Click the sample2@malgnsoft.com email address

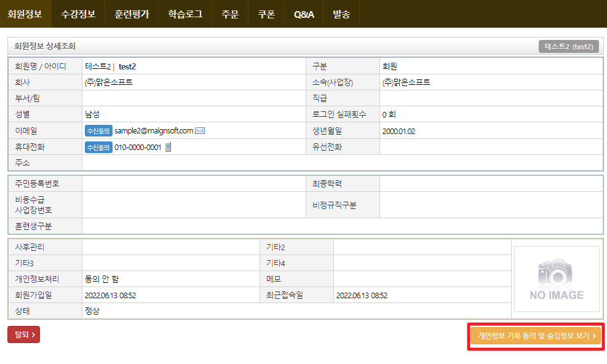click(154, 130)
